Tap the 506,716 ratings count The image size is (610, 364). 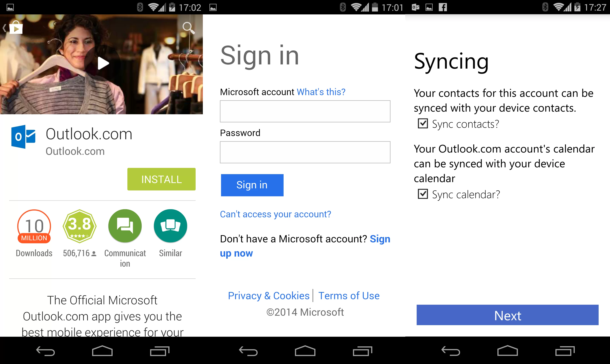[x=79, y=253]
